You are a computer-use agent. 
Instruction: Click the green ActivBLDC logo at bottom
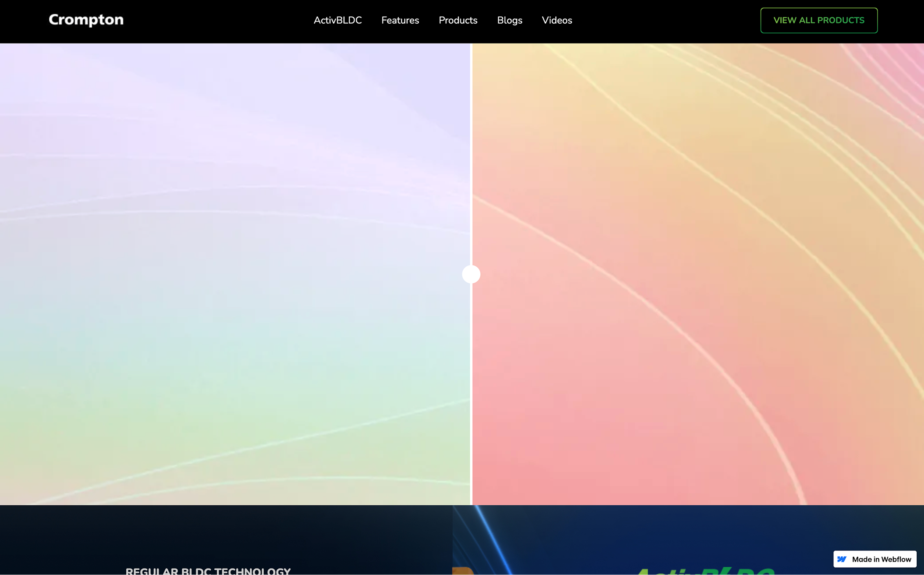704,571
